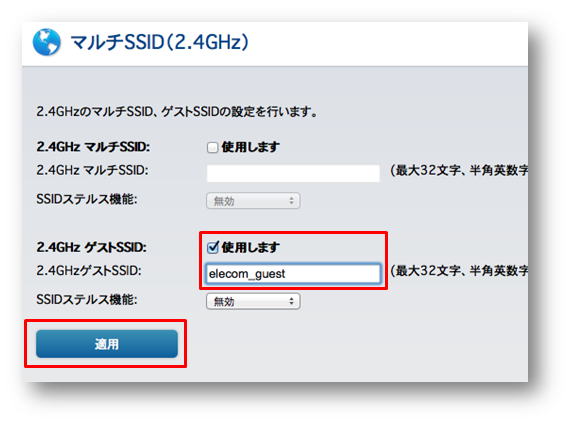This screenshot has height=424, width=570.
Task: Click the bold 2.4GHz ゲストSSID: section label
Action: [91, 247]
